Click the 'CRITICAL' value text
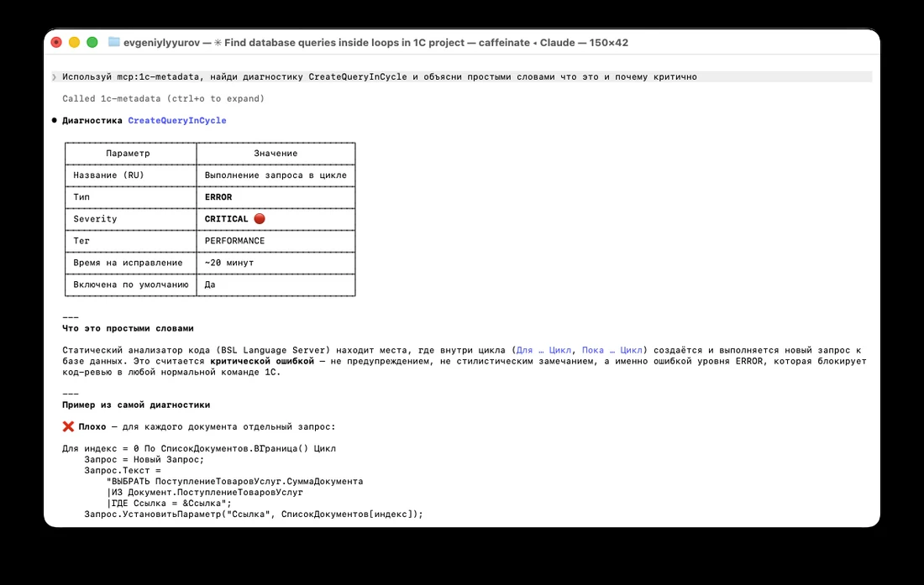 [x=226, y=219]
